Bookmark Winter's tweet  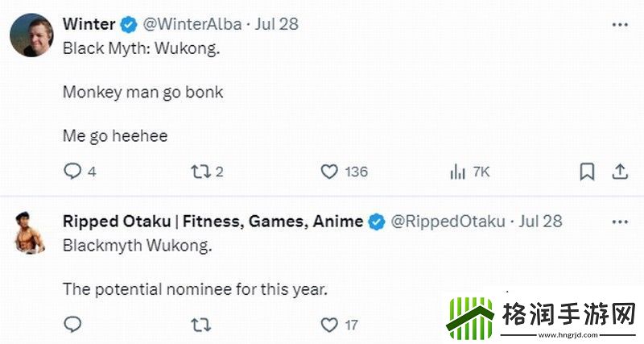coord(588,172)
